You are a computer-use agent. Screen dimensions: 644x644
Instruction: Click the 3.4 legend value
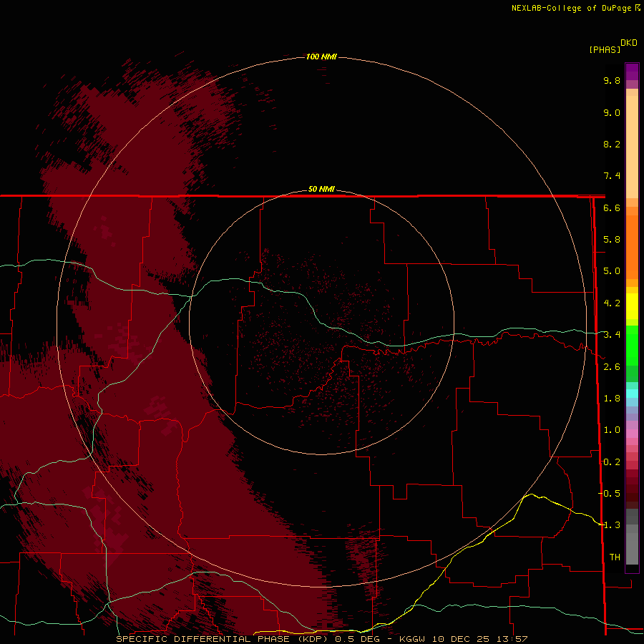612,335
